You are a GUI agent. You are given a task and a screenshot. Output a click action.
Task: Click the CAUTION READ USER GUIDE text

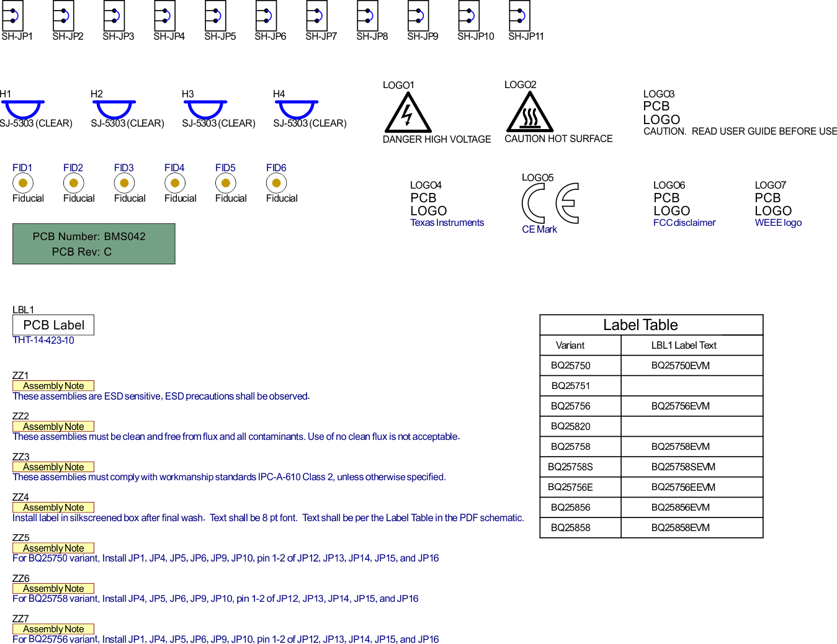pyautogui.click(x=740, y=132)
